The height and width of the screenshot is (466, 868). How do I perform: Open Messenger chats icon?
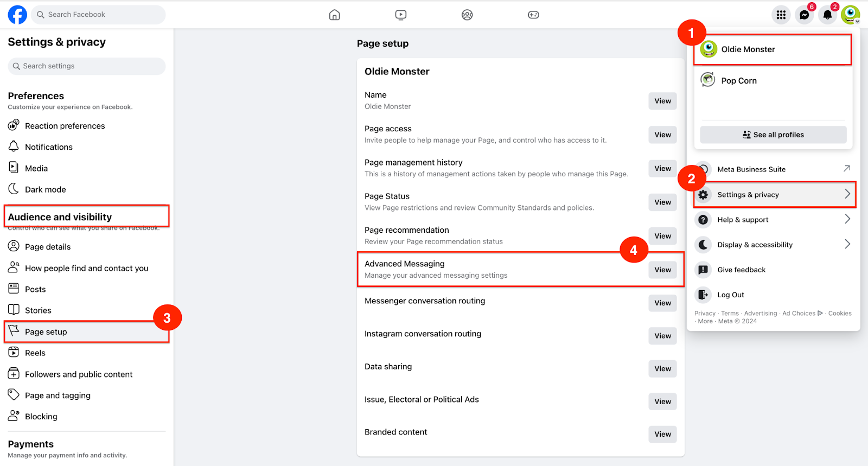pyautogui.click(x=805, y=15)
